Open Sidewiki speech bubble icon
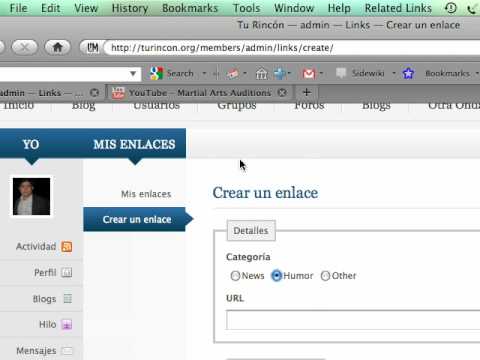 (341, 73)
